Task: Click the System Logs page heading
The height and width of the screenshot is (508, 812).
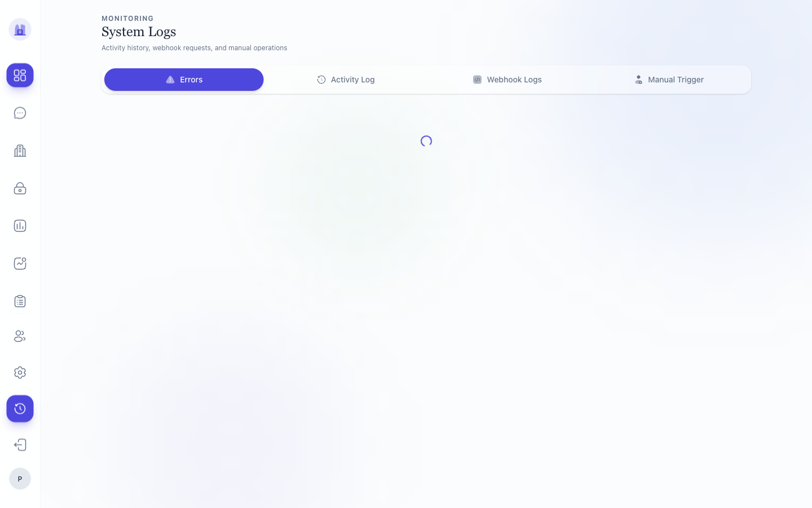Action: 139,32
